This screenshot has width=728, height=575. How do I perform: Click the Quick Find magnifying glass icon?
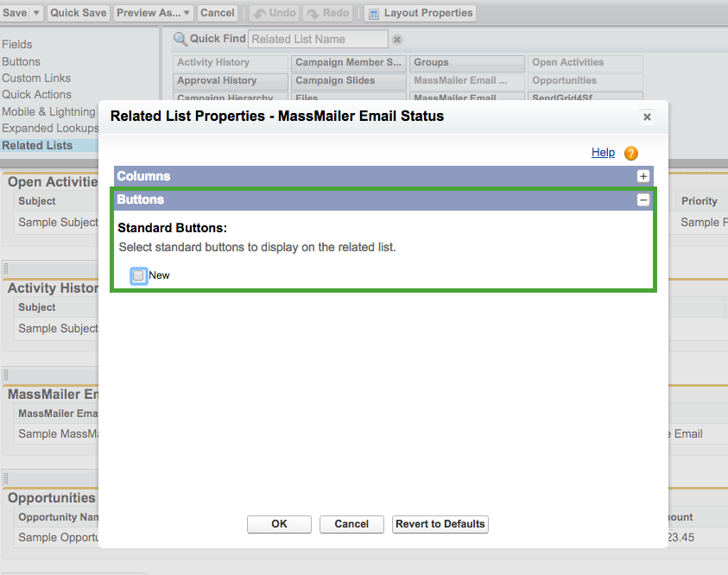tap(181, 38)
